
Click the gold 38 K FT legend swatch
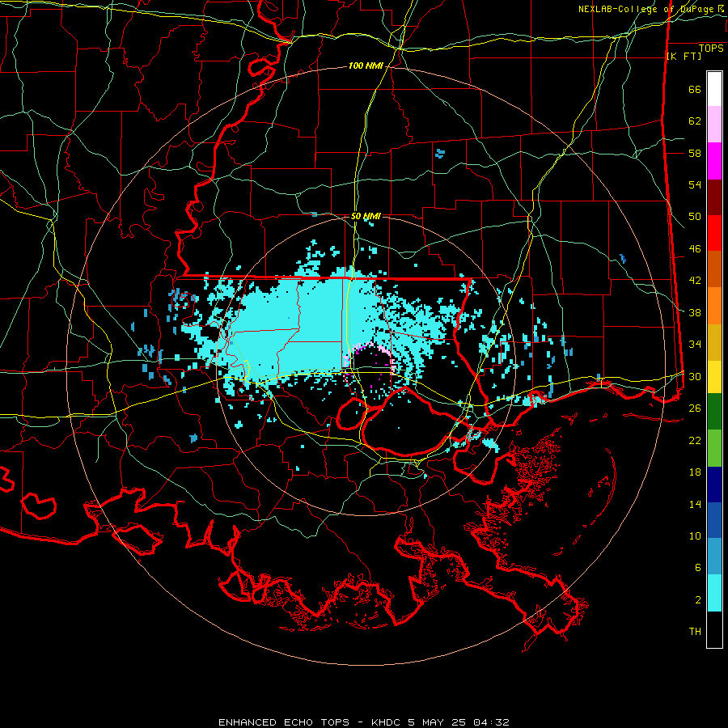tap(714, 342)
